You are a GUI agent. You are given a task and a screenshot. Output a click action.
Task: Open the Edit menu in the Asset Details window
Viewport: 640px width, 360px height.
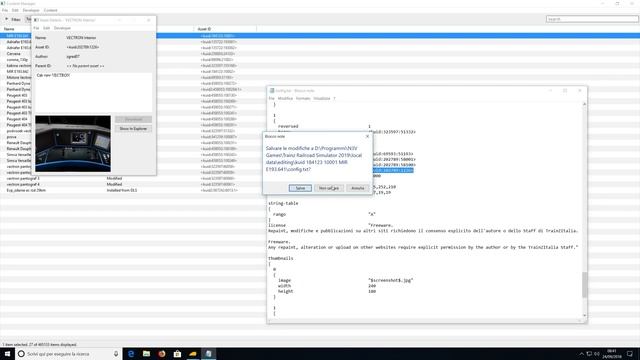tap(47, 28)
